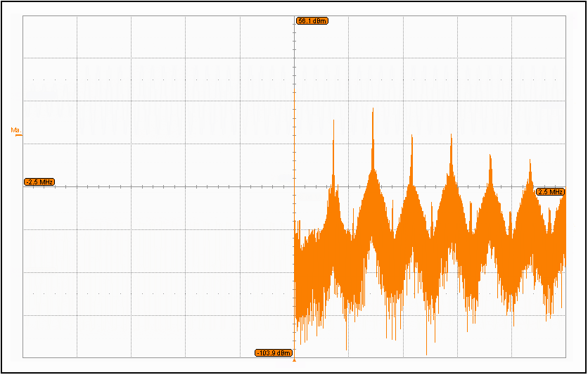Click the top-left corner grid cell

point(50,37)
